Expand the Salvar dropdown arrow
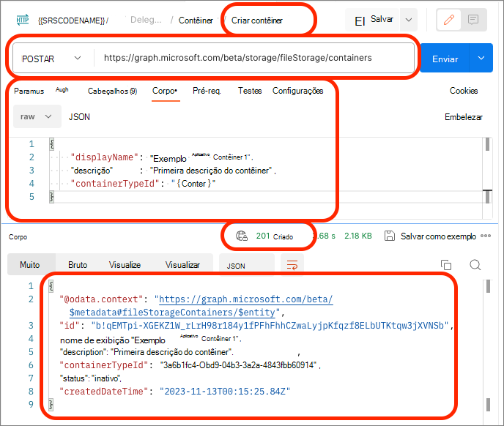Image resolution: width=504 pixels, height=426 pixels. 409,20
